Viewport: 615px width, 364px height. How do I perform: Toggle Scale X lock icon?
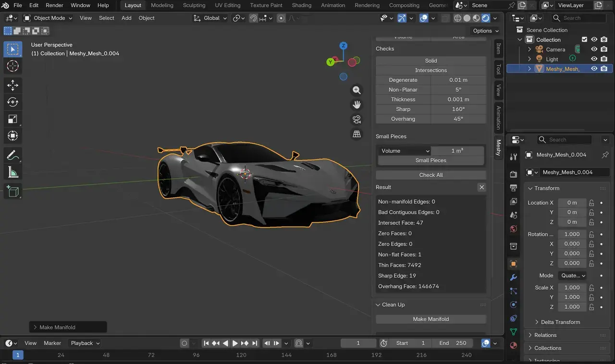[592, 288]
